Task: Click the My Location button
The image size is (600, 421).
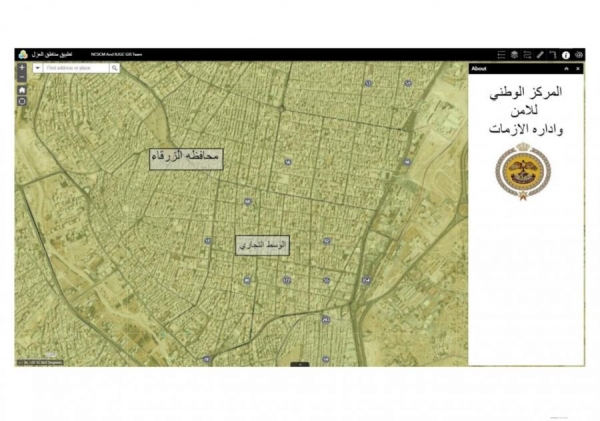Action: 22,101
